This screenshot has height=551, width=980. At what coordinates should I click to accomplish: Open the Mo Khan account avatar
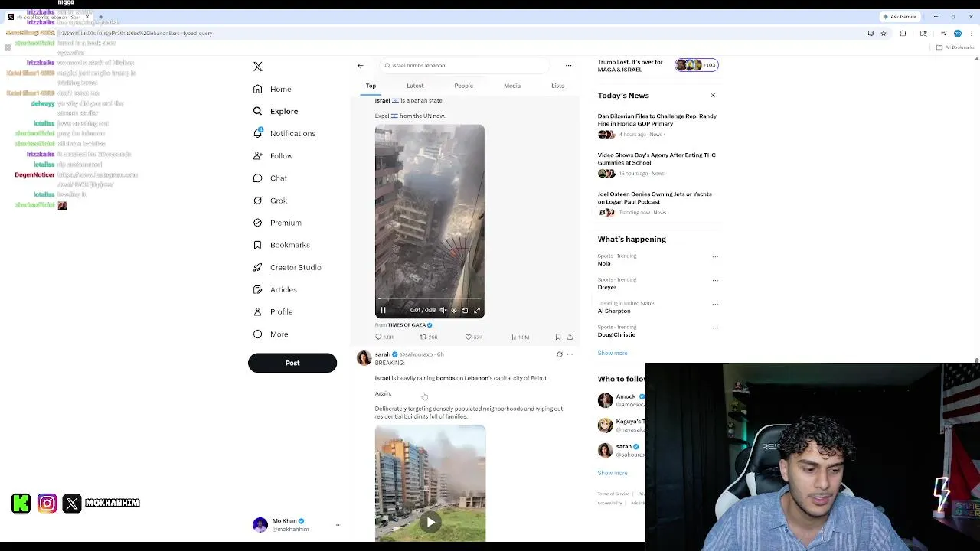(260, 524)
